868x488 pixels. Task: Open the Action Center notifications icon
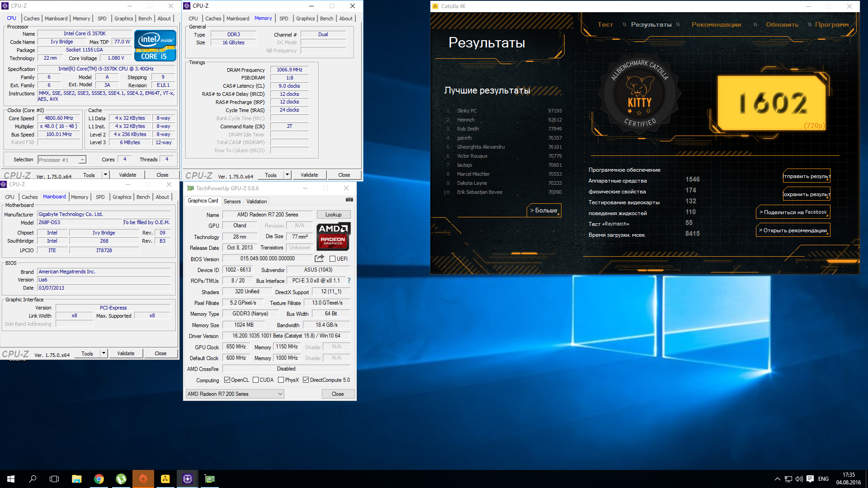click(x=810, y=479)
